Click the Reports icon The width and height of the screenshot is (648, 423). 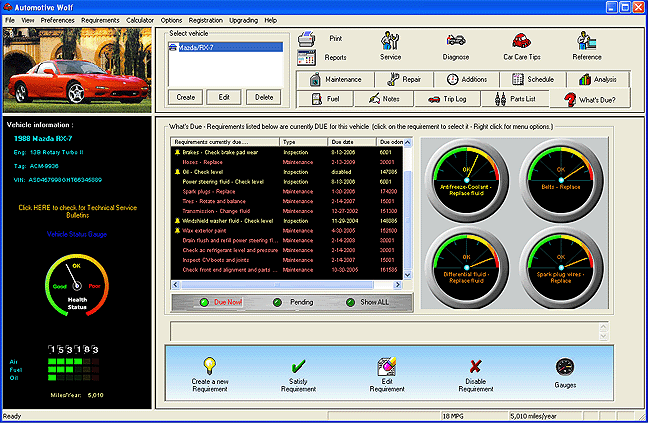(x=307, y=57)
